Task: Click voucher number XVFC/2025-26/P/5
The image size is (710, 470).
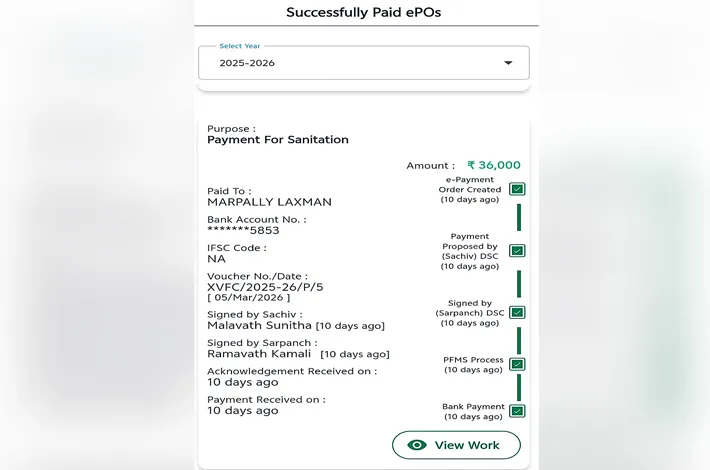Action: pos(265,287)
